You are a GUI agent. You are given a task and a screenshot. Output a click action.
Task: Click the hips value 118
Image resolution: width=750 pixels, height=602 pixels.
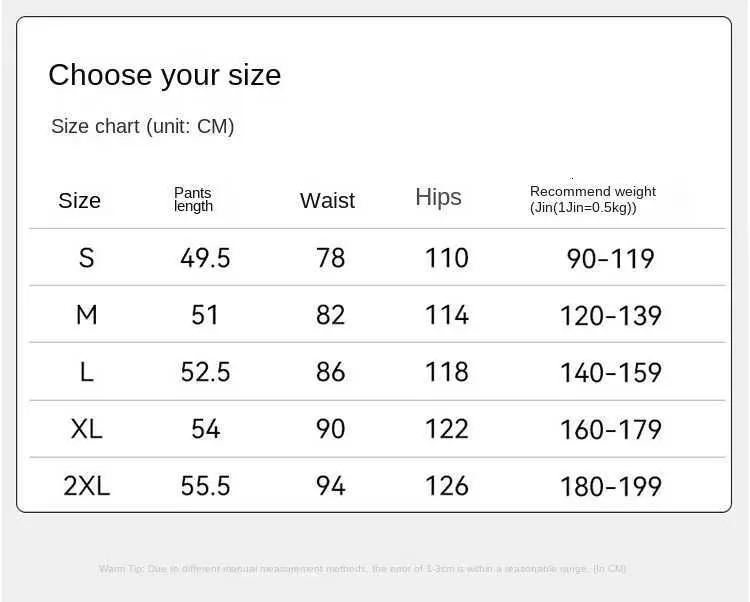tap(446, 372)
